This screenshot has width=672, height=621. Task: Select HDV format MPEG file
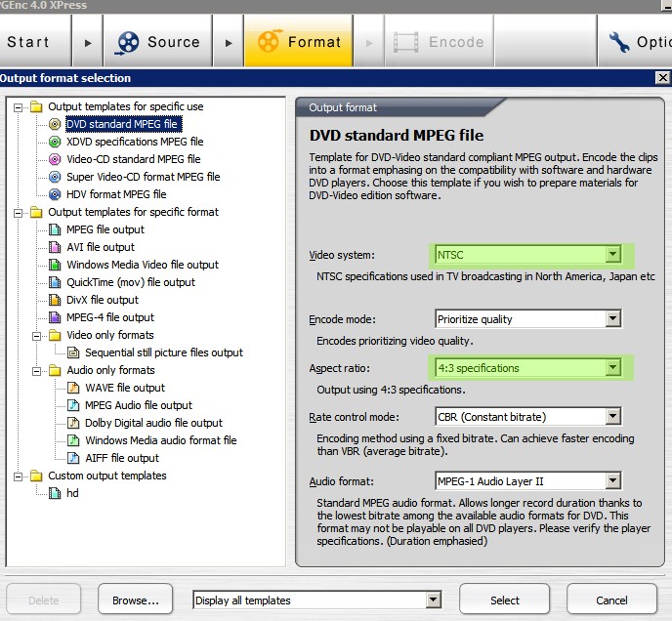point(116,194)
